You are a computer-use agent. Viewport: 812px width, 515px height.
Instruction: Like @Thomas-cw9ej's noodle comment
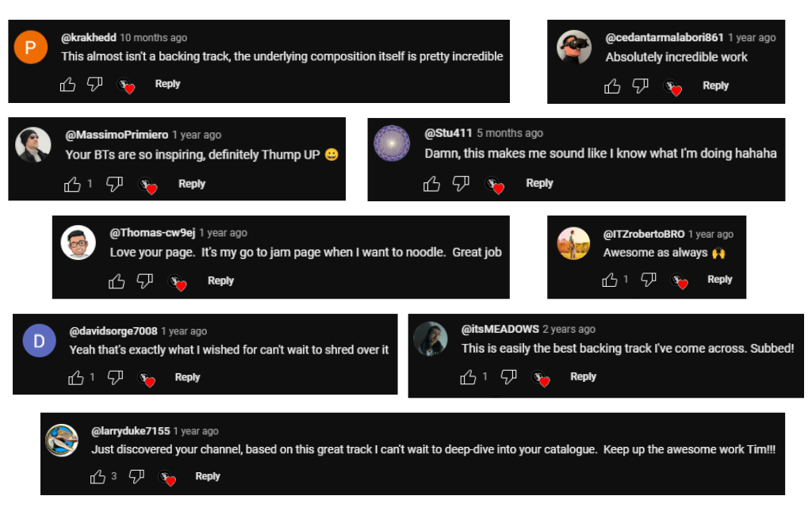117,281
